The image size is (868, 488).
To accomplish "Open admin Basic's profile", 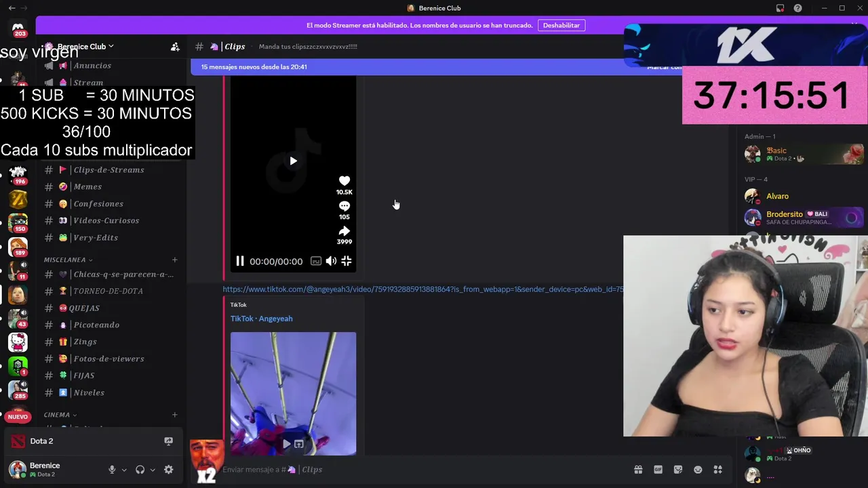I will [x=804, y=154].
